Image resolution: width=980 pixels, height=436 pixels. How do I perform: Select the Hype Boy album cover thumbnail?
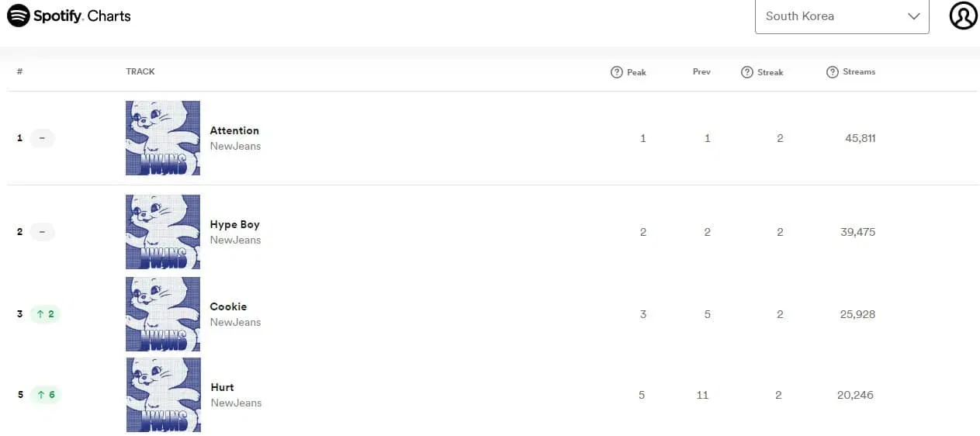pos(163,232)
